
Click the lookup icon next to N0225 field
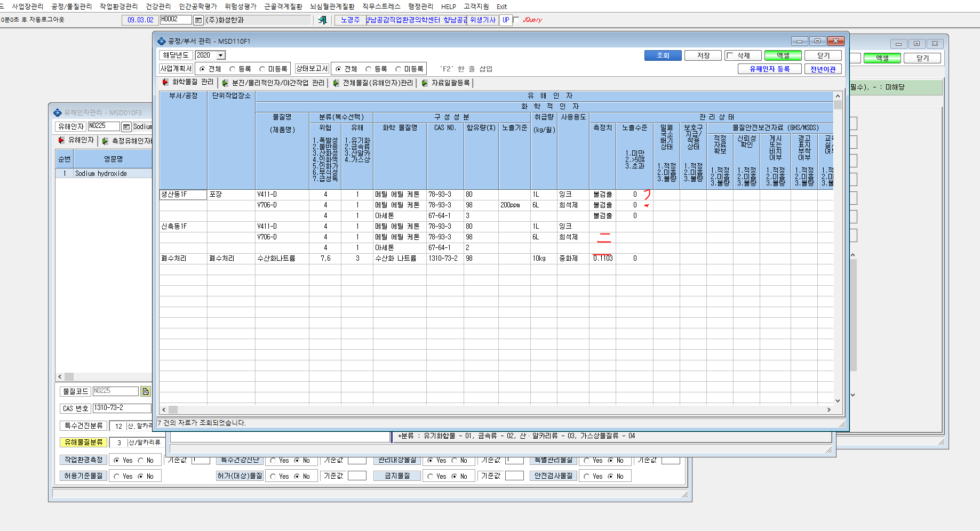(x=126, y=126)
